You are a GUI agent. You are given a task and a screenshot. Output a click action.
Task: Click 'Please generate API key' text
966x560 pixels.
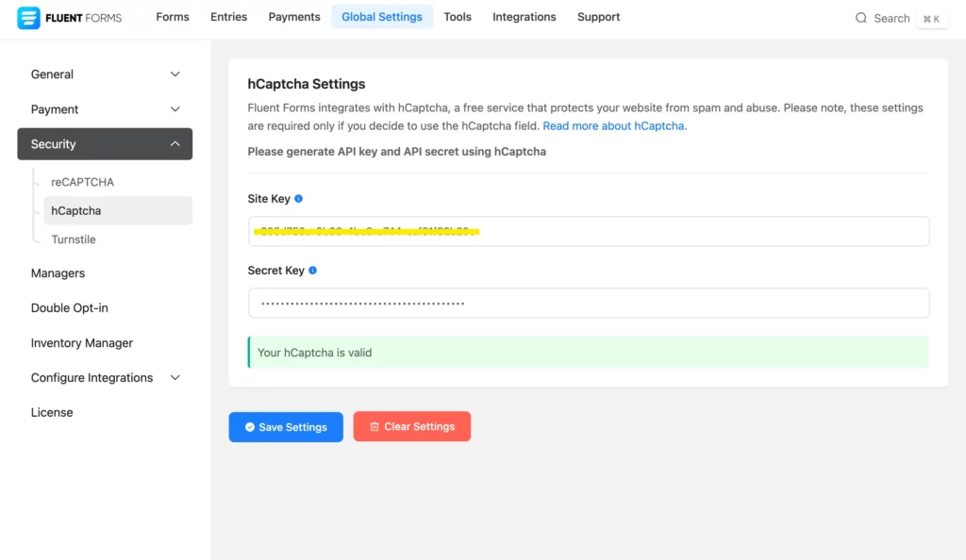397,152
